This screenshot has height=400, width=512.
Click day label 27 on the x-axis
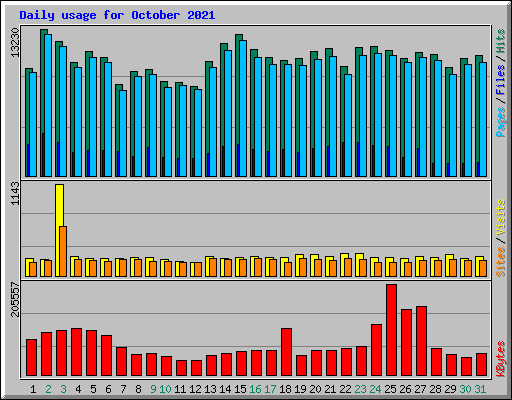coord(420,389)
